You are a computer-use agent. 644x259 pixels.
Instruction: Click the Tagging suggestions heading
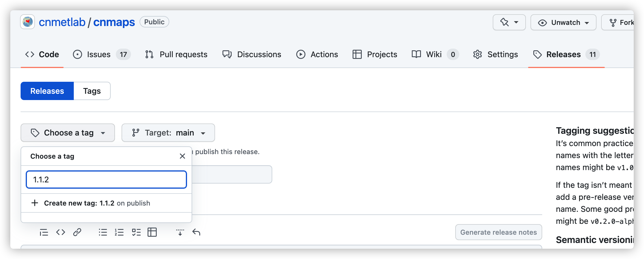595,131
